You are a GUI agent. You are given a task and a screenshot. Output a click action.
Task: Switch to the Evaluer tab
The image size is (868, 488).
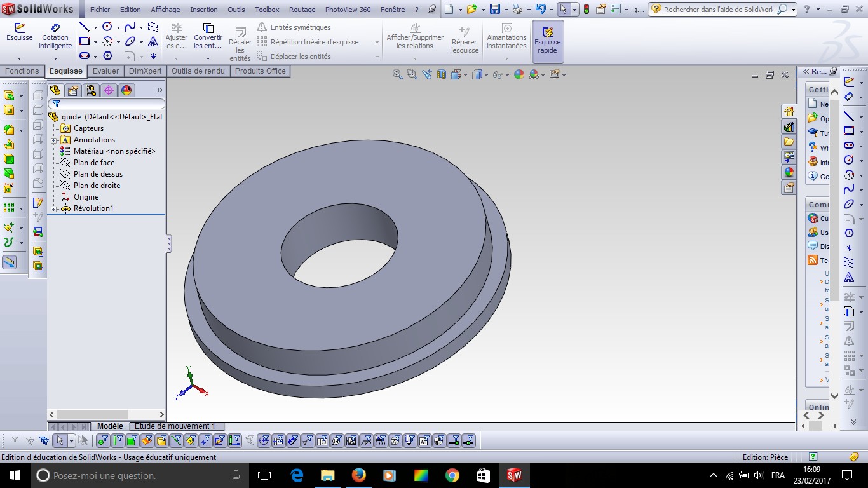pos(105,71)
